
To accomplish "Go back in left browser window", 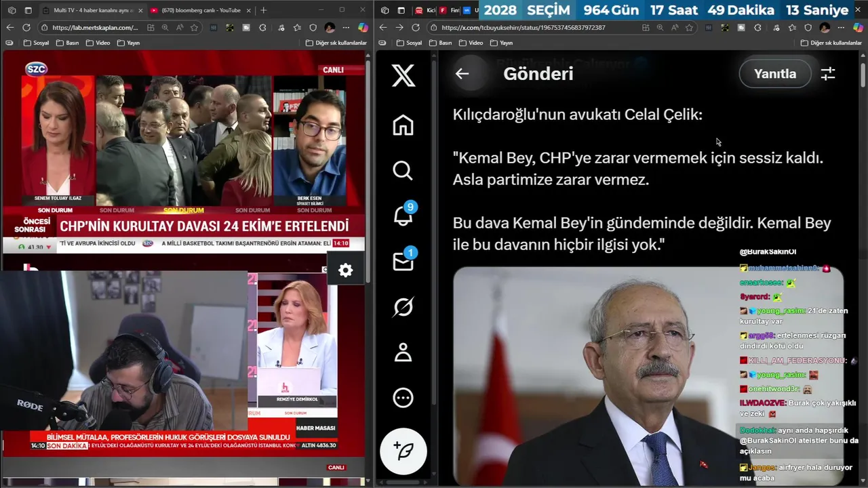I will [x=9, y=28].
